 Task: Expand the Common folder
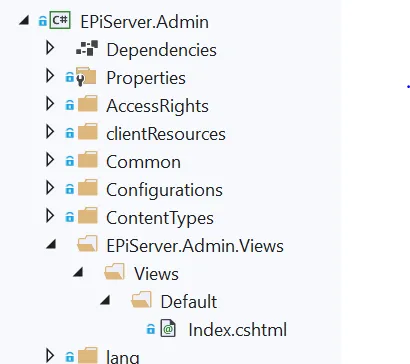[50, 160]
